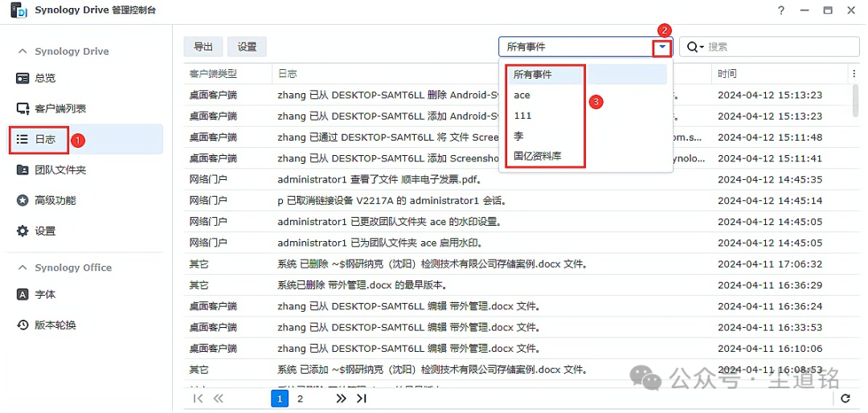Open 团队文件夹 team folder section

tap(59, 170)
